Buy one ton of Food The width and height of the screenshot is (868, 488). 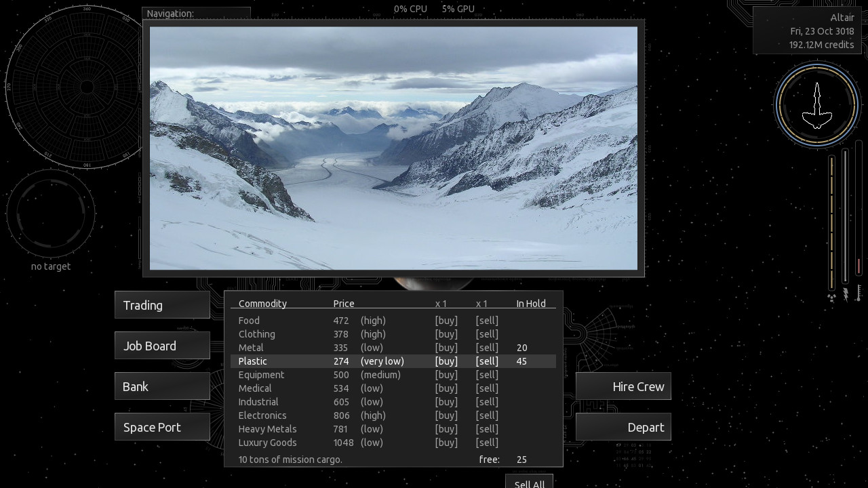coord(446,321)
